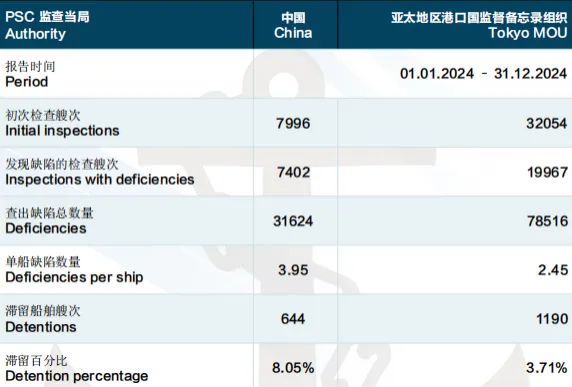
Task: Click China value 7402
Action: pyautogui.click(x=293, y=172)
